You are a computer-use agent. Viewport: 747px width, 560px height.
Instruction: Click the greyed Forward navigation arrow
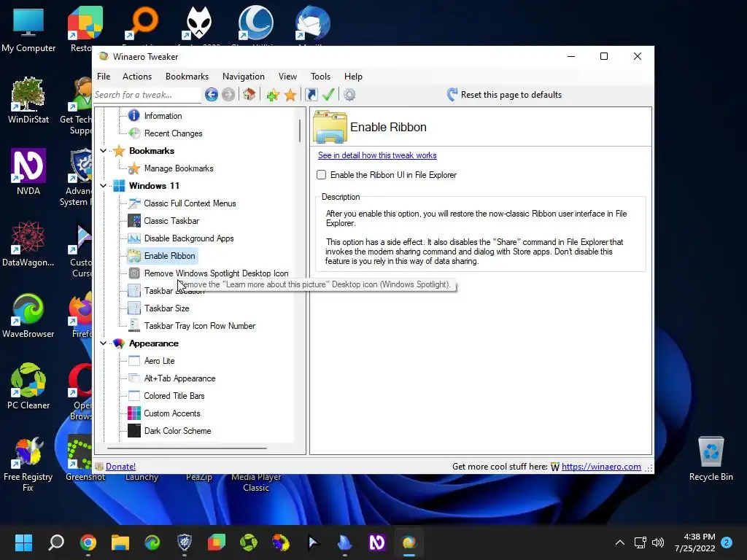[x=228, y=95]
